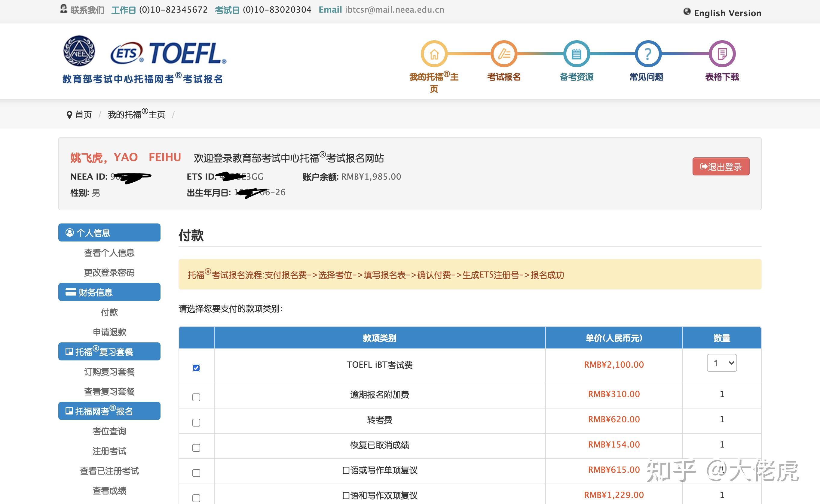Collapse the 托福复习套餐 sidebar section
Image resolution: width=820 pixels, height=504 pixels.
click(x=109, y=351)
